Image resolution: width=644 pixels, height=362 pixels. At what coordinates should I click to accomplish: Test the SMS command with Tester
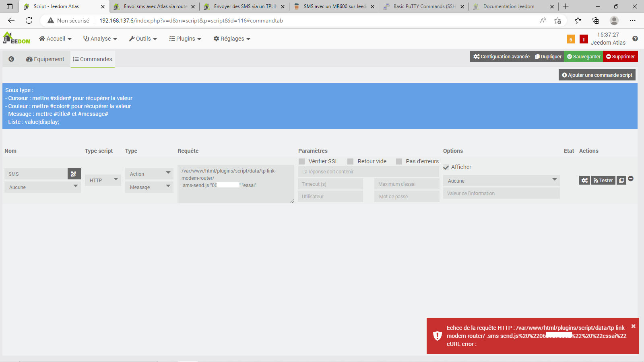tap(603, 180)
